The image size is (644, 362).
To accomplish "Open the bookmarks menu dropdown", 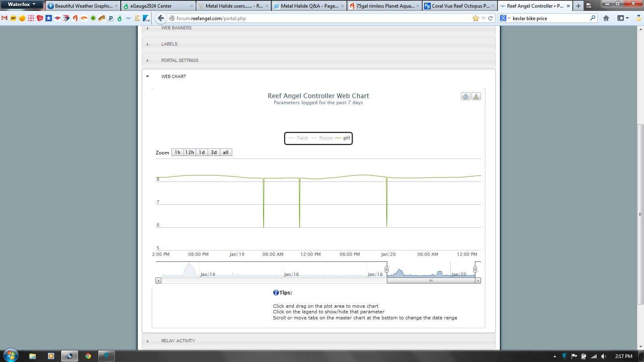I will coord(623,18).
